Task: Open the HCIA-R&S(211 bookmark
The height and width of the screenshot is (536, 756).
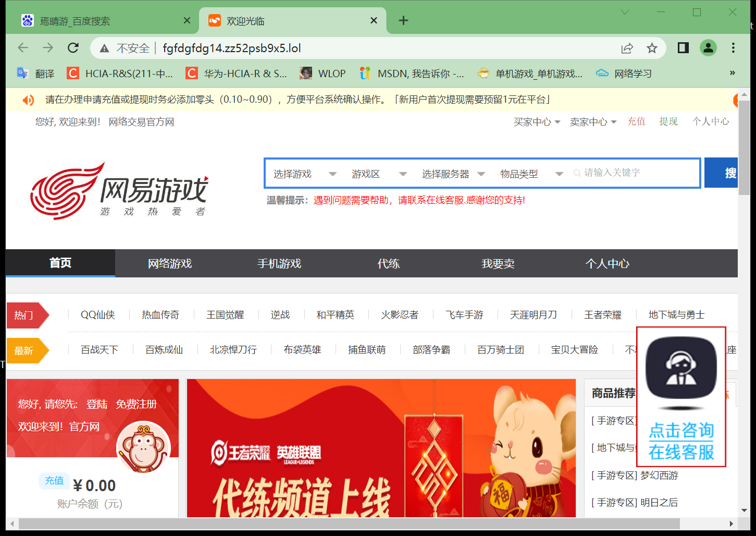Action: click(x=120, y=74)
